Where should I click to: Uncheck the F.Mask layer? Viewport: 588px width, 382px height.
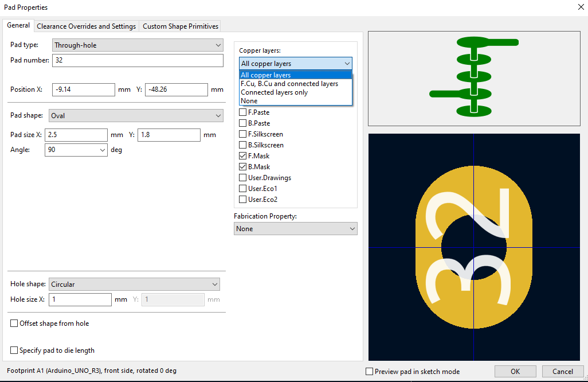tap(242, 156)
